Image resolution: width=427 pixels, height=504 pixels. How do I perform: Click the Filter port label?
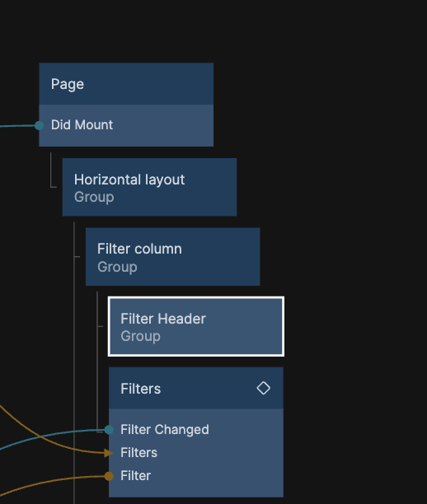coord(135,476)
